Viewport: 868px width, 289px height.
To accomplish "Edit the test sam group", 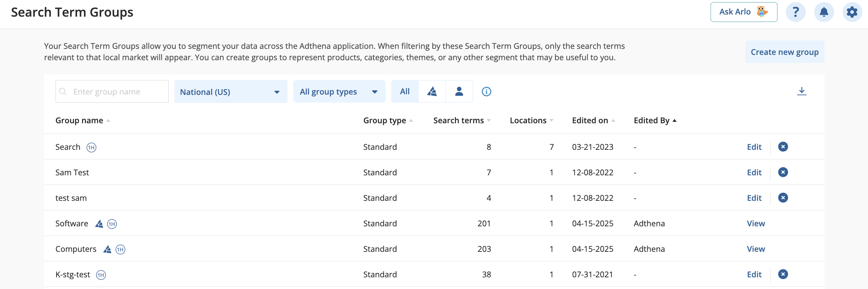I will point(754,198).
